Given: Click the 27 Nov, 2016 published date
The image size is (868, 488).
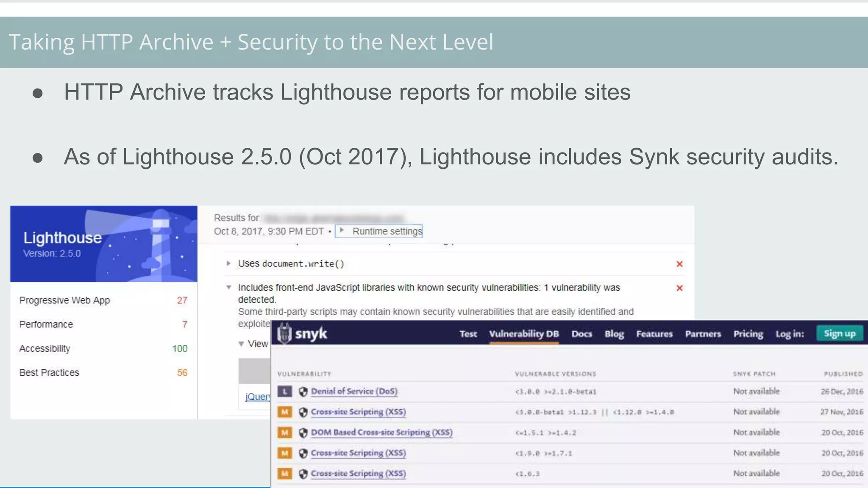Looking at the screenshot, I should point(842,412).
